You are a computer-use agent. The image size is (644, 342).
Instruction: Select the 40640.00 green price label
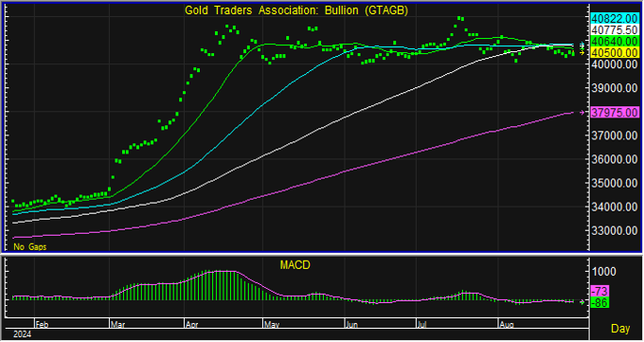615,41
